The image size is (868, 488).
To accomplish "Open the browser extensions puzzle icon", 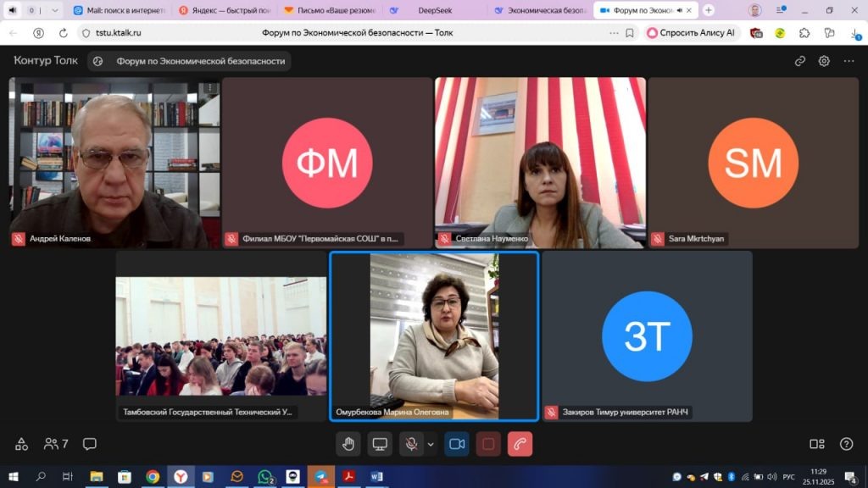I will click(804, 33).
